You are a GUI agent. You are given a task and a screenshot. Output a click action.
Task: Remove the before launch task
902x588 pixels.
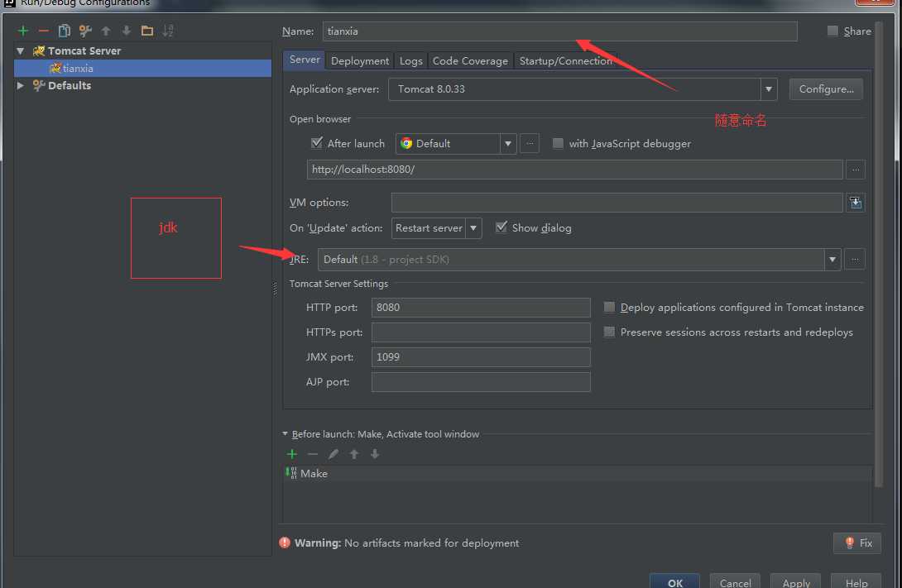point(312,454)
